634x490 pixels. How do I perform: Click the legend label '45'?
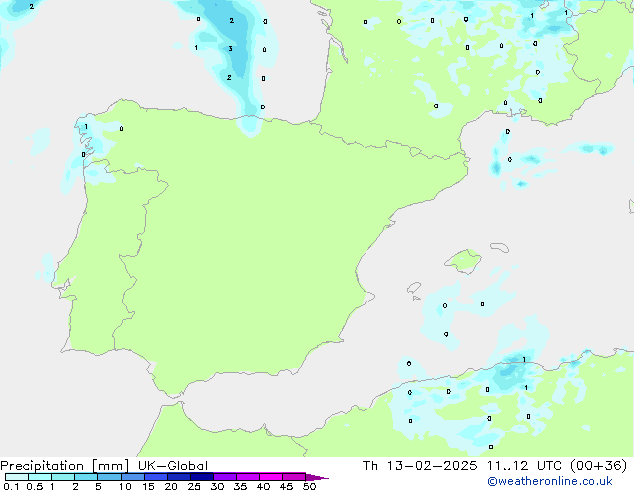coord(286,486)
